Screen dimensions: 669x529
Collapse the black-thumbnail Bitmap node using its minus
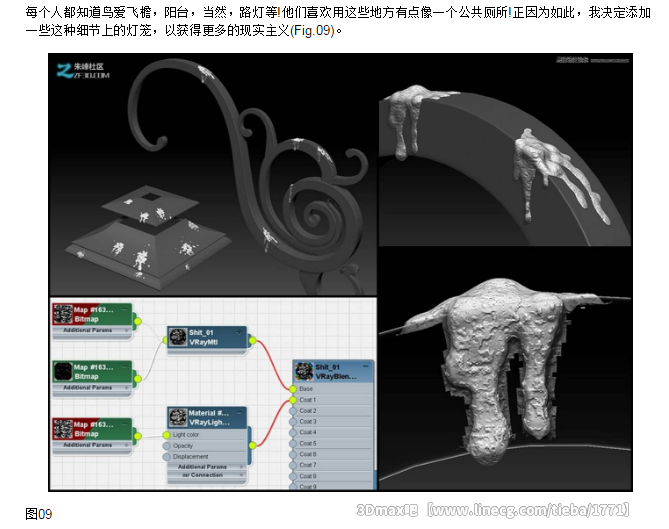pos(125,366)
